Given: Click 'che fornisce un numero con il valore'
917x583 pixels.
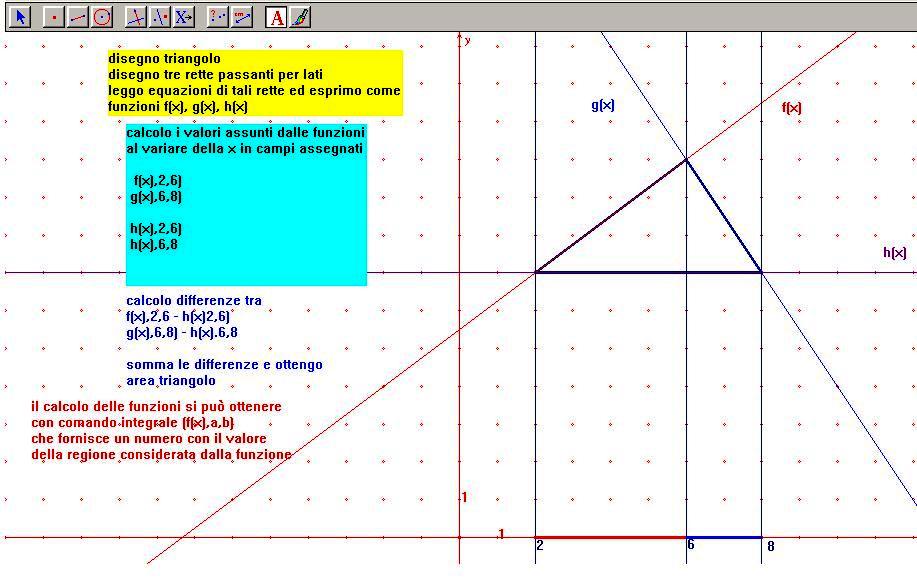Looking at the screenshot, I should click(x=149, y=439).
